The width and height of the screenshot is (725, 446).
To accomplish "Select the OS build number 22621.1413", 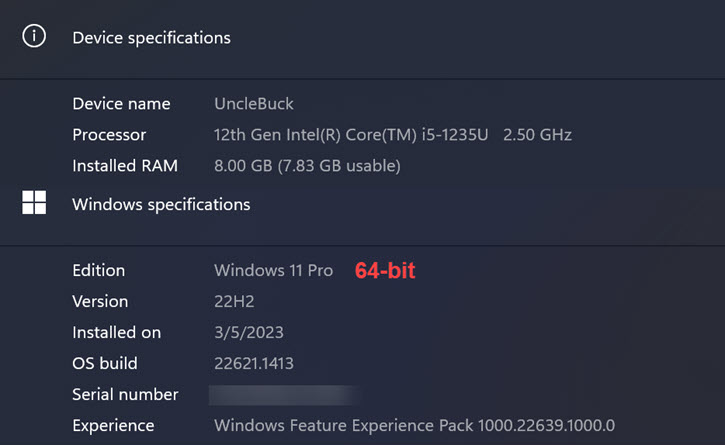I will tap(254, 364).
